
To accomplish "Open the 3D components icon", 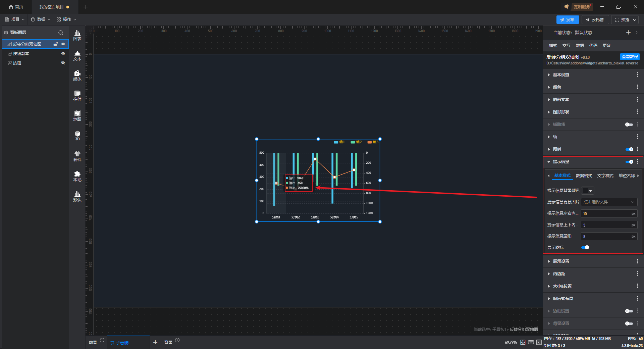I will (77, 136).
